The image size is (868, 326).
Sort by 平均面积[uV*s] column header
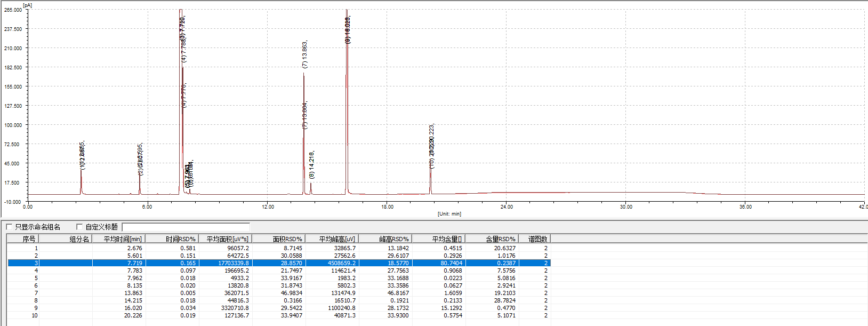click(x=225, y=239)
